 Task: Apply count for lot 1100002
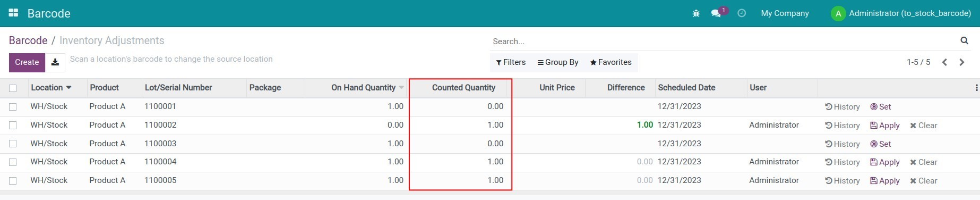pos(885,126)
